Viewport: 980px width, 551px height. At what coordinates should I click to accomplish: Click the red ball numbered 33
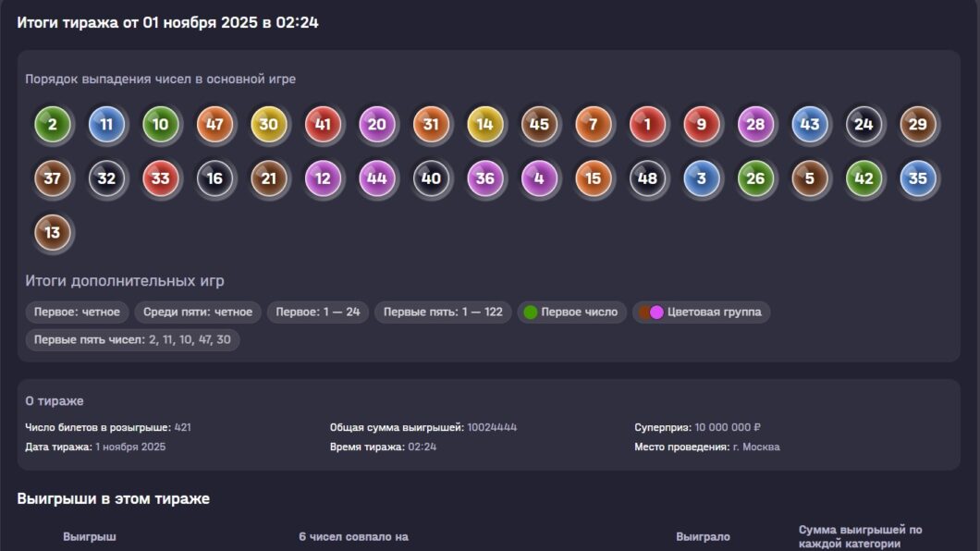pyautogui.click(x=161, y=178)
